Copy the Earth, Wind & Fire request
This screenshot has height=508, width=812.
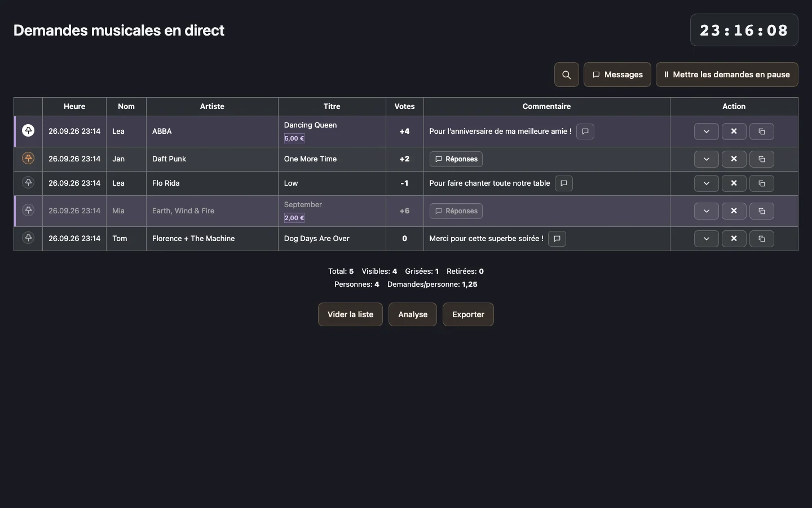762,211
